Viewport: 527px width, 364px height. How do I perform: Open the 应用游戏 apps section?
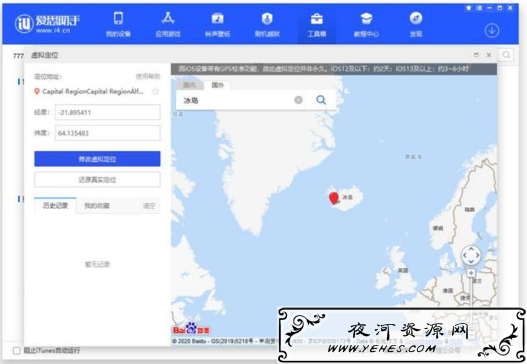(168, 18)
